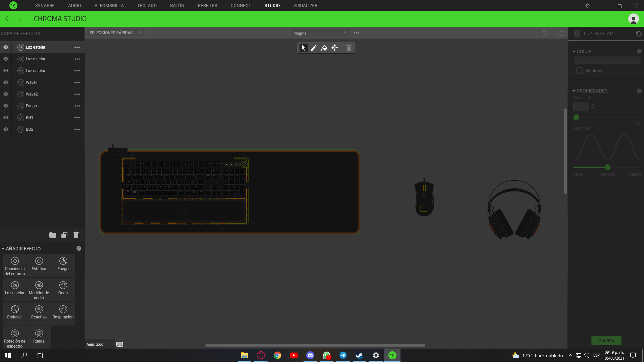Add a Rueda effect
Screen dimensions: 644x362
pos(39,338)
